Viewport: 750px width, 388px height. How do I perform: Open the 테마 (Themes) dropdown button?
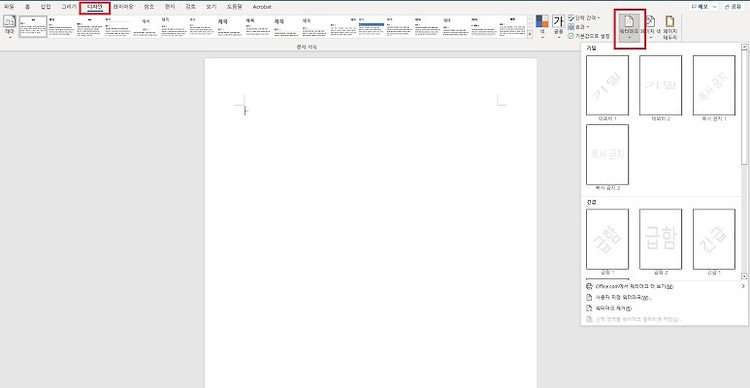coord(10,26)
